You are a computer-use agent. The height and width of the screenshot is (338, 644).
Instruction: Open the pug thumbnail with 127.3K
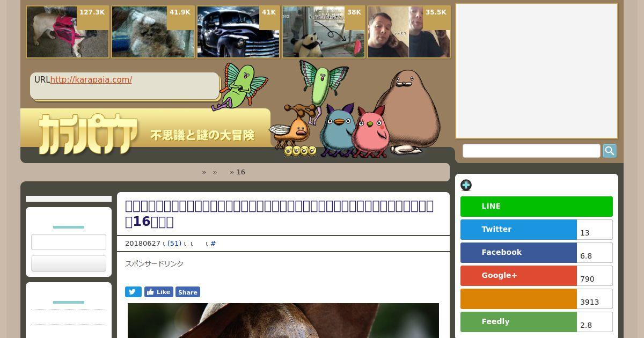68,32
